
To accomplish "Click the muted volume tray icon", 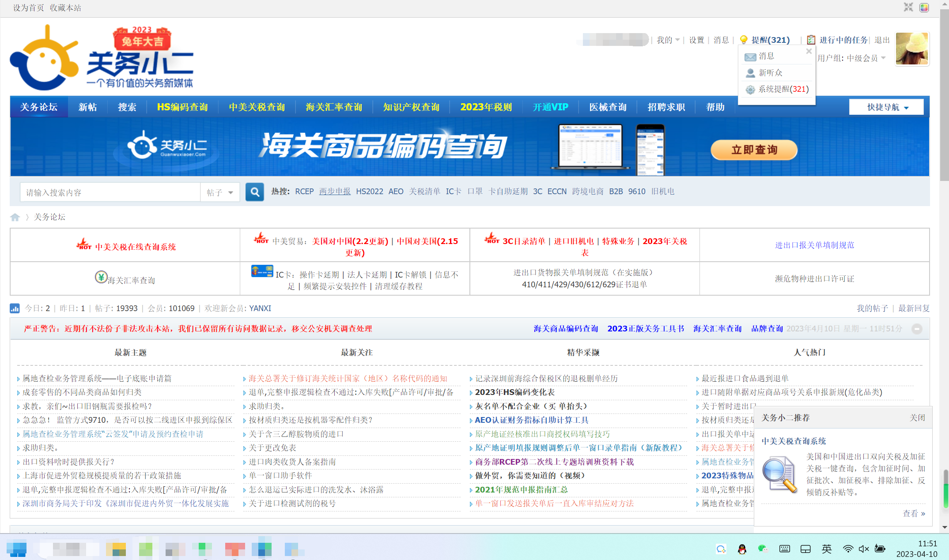I will click(864, 549).
